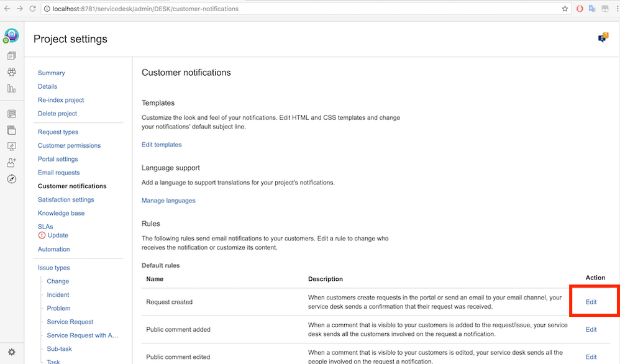Click Edit templates link
Screen dimensions: 620x364
[x=162, y=145]
